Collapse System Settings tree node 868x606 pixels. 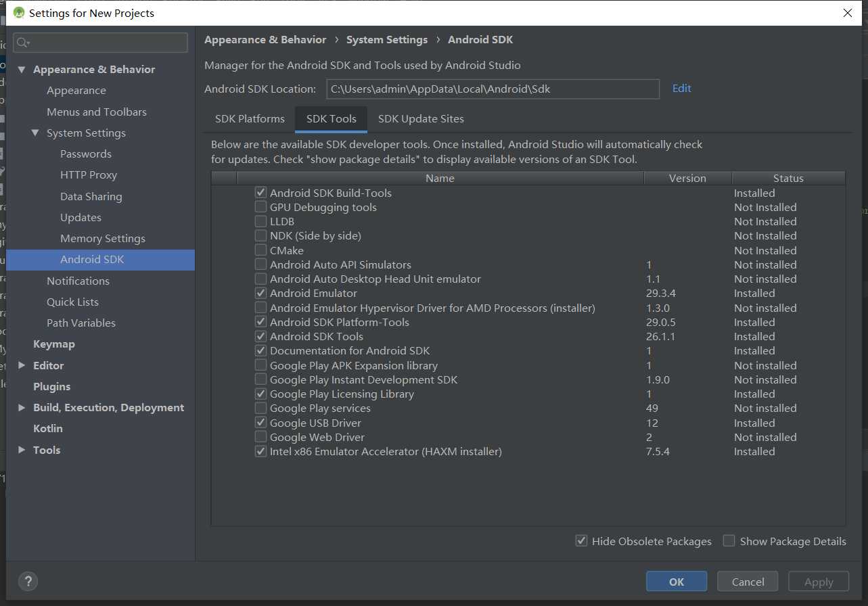35,133
